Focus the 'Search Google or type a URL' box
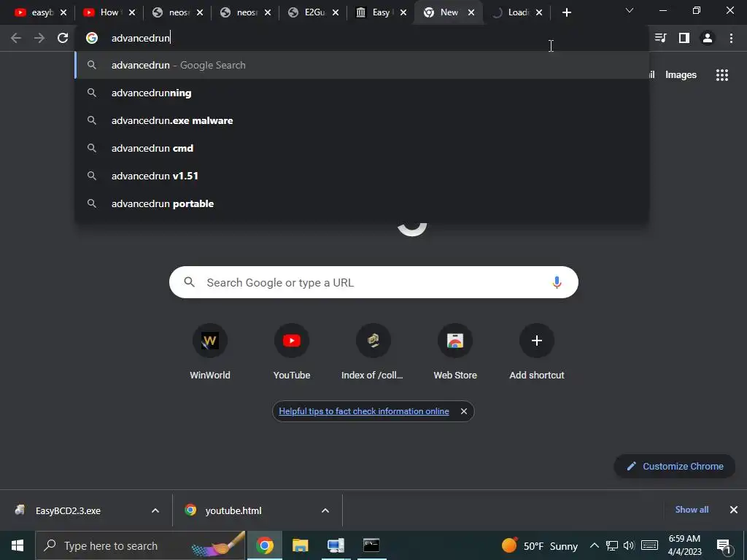This screenshot has width=747, height=560. 373,282
